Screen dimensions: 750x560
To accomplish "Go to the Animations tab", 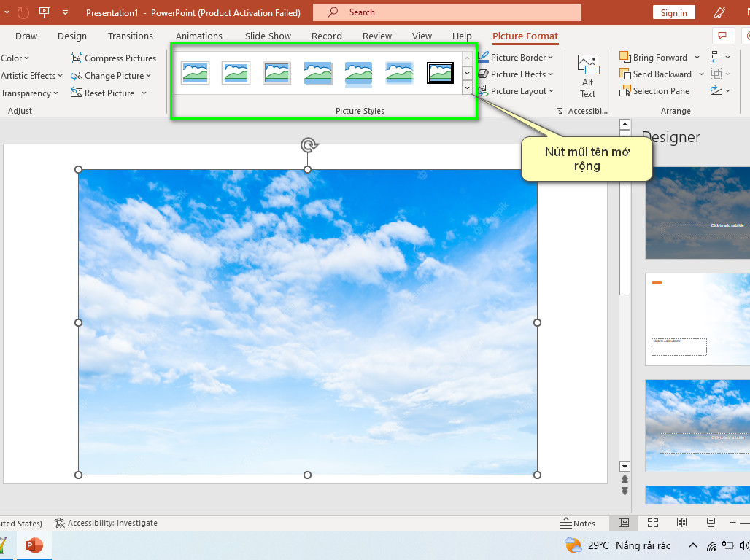I will coord(199,36).
